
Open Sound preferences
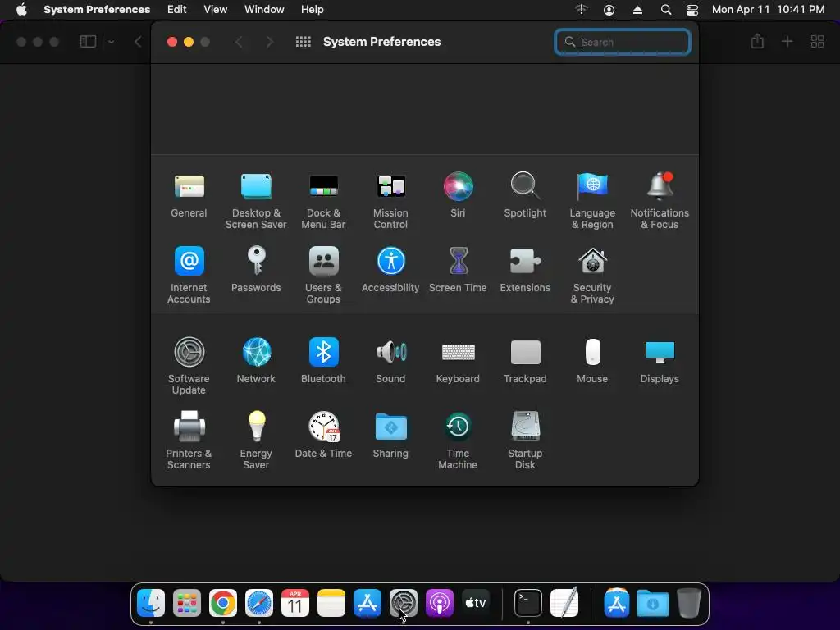390,361
